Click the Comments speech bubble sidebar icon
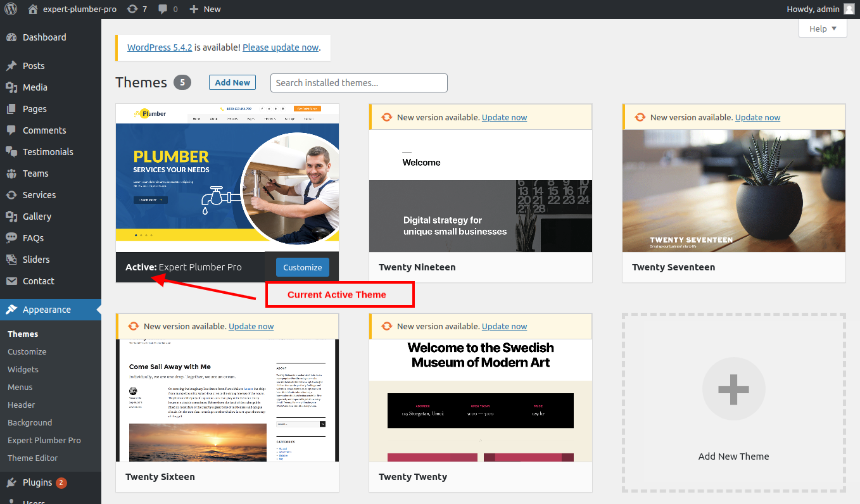860x504 pixels. click(11, 130)
